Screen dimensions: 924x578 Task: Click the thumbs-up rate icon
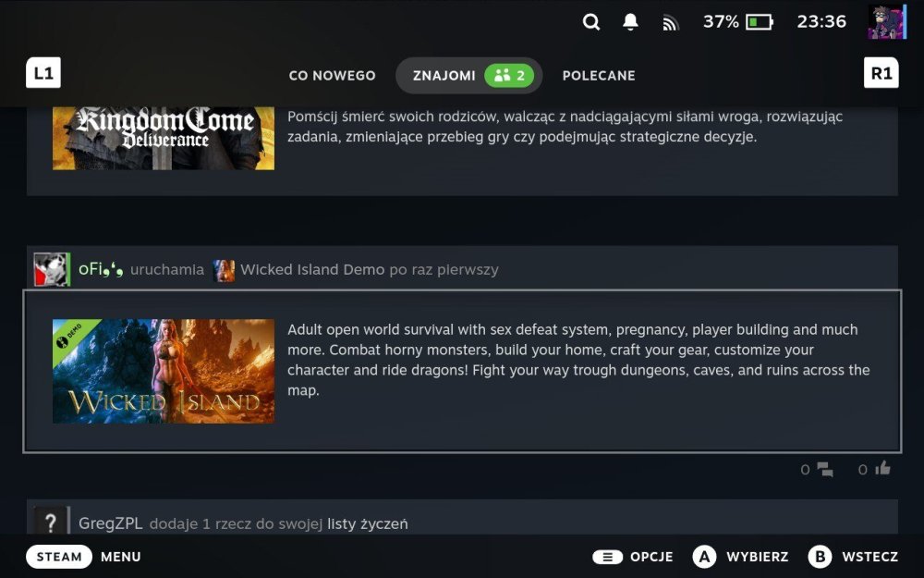pyautogui.click(x=882, y=469)
